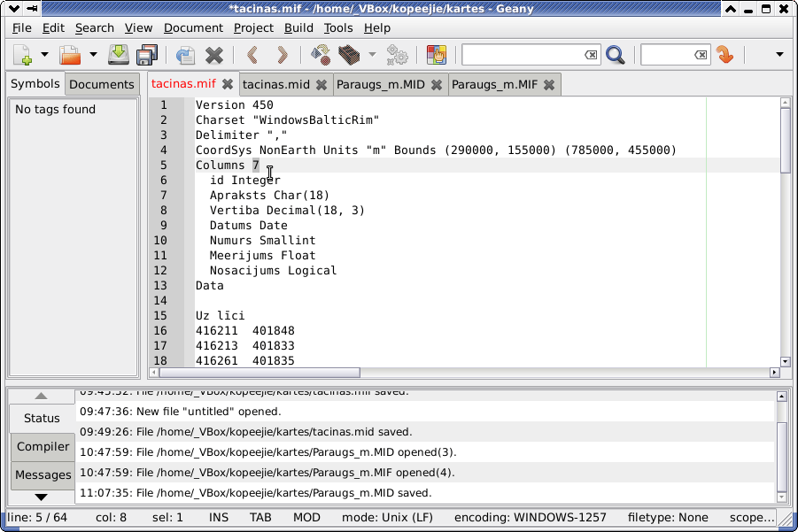The height and width of the screenshot is (532, 798).
Task: Click the 'Uz lici' line in editor
Action: click(x=221, y=315)
